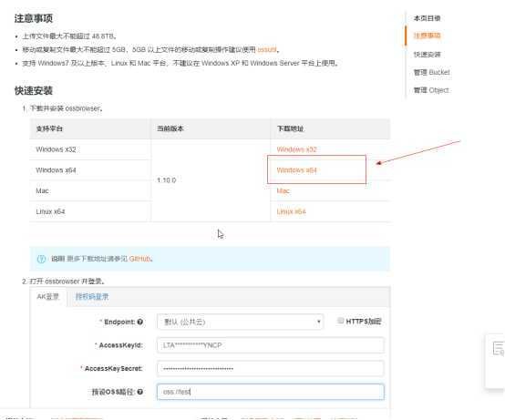Screen dimensions: 505x420
Task: Open the Linux x64 download link
Action: tap(291, 211)
